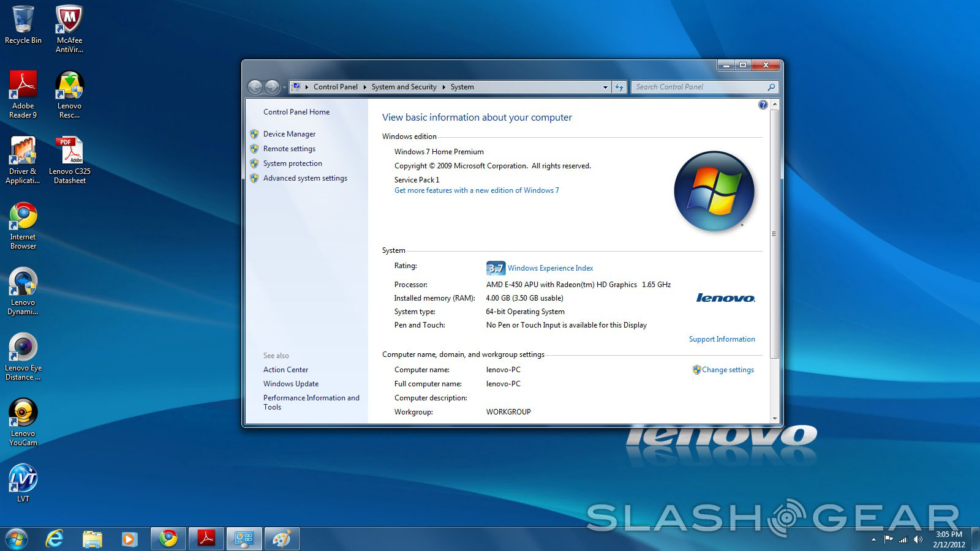Open System protection link
The width and height of the screenshot is (980, 551).
pyautogui.click(x=292, y=163)
